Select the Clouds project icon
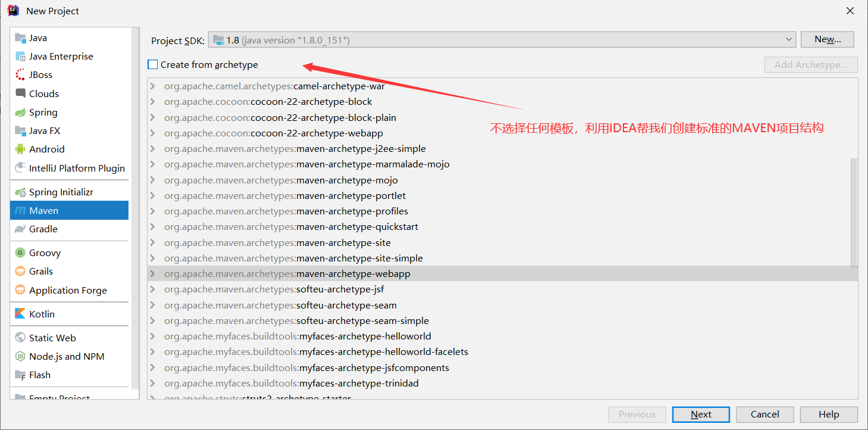 (20, 94)
